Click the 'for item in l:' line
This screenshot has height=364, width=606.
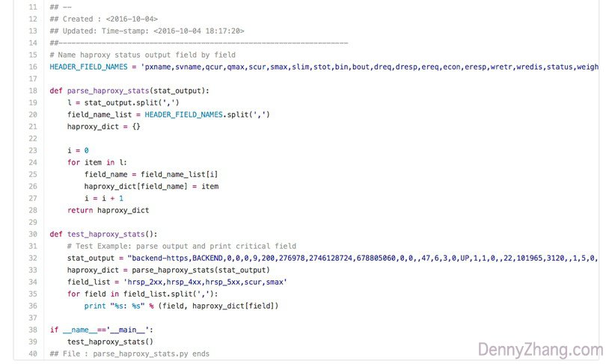pyautogui.click(x=96, y=162)
